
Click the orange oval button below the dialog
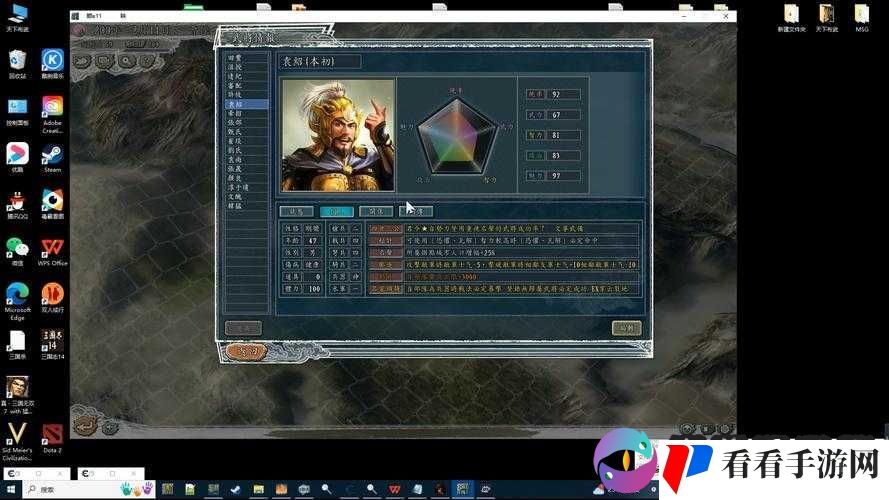point(246,351)
